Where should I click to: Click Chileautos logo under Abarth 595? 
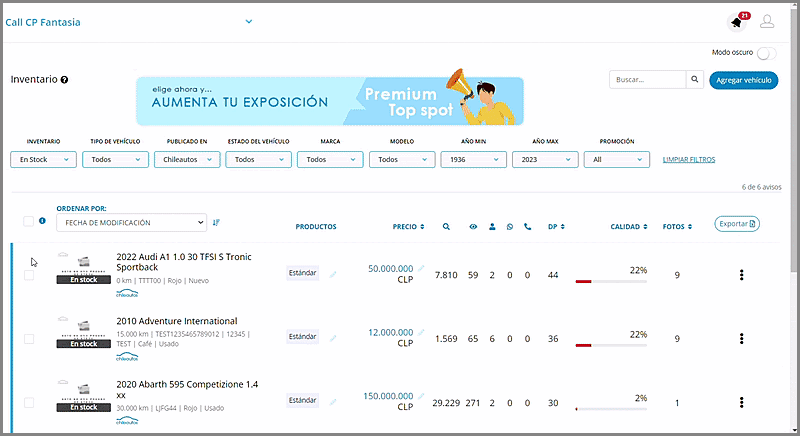(x=127, y=420)
